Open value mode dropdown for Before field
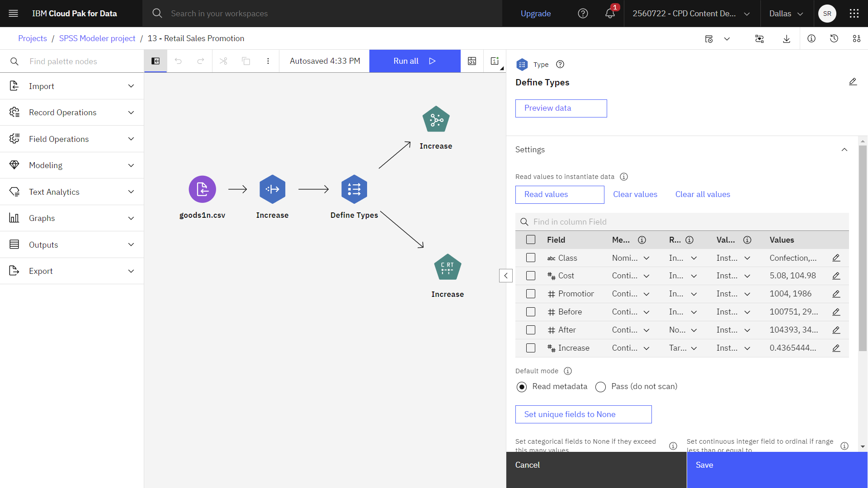This screenshot has height=488, width=868. pyautogui.click(x=734, y=312)
